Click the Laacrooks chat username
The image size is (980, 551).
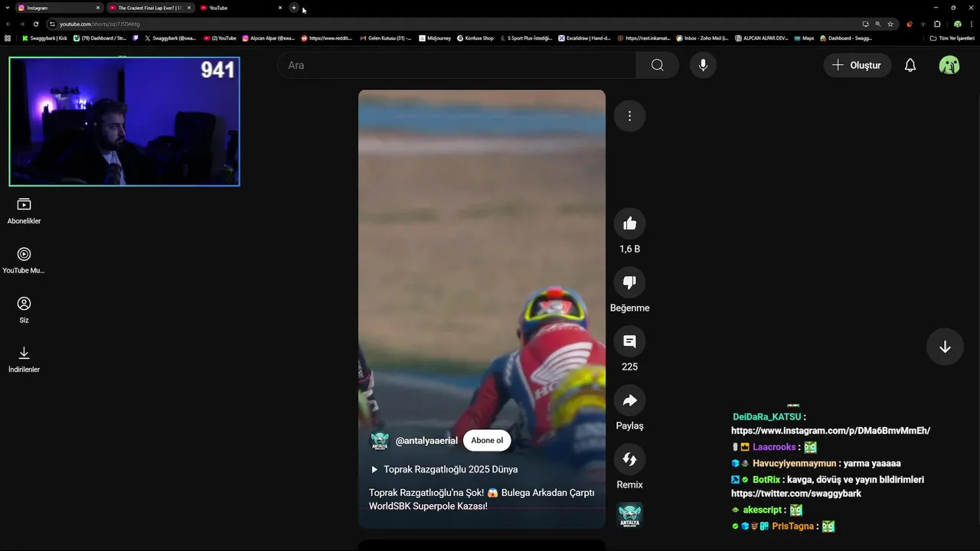774,447
